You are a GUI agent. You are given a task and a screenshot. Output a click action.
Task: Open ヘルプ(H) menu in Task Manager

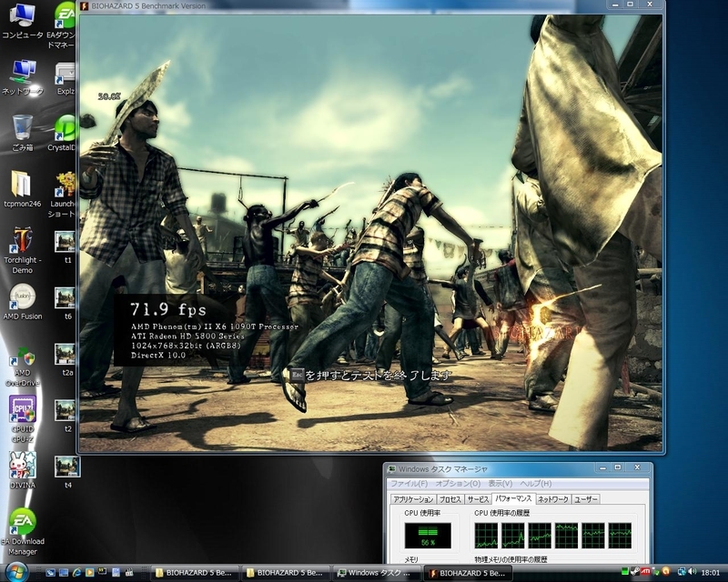(x=535, y=484)
